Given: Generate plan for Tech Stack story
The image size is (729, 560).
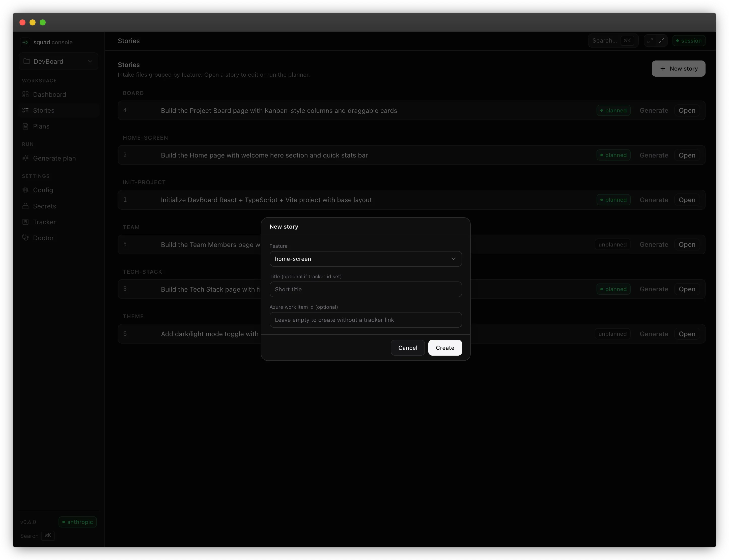Looking at the screenshot, I should [654, 289].
